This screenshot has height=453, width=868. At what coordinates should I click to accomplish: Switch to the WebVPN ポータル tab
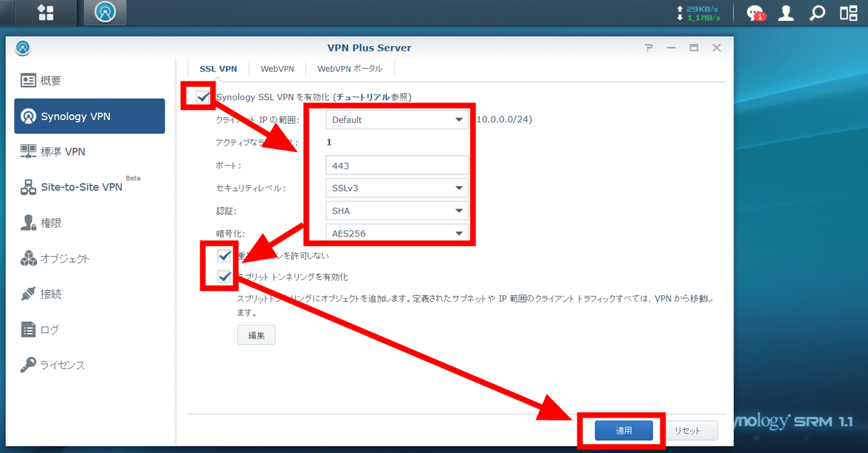point(350,69)
